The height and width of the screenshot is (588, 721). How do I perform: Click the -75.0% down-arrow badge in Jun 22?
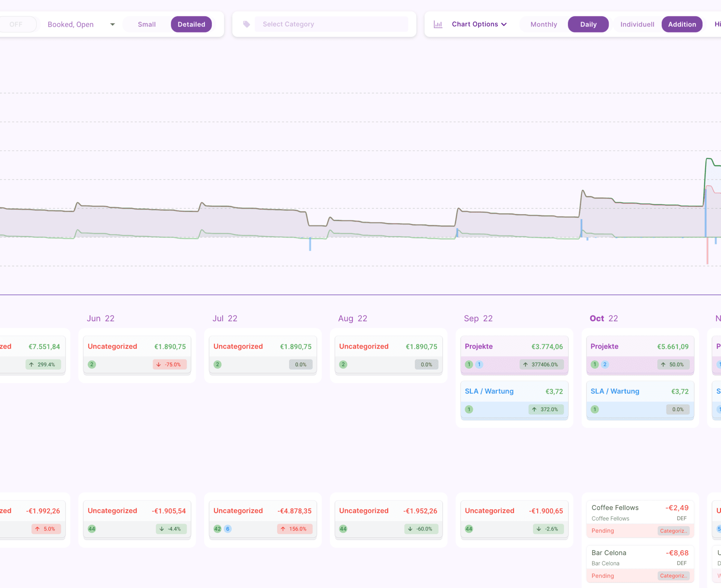(169, 365)
